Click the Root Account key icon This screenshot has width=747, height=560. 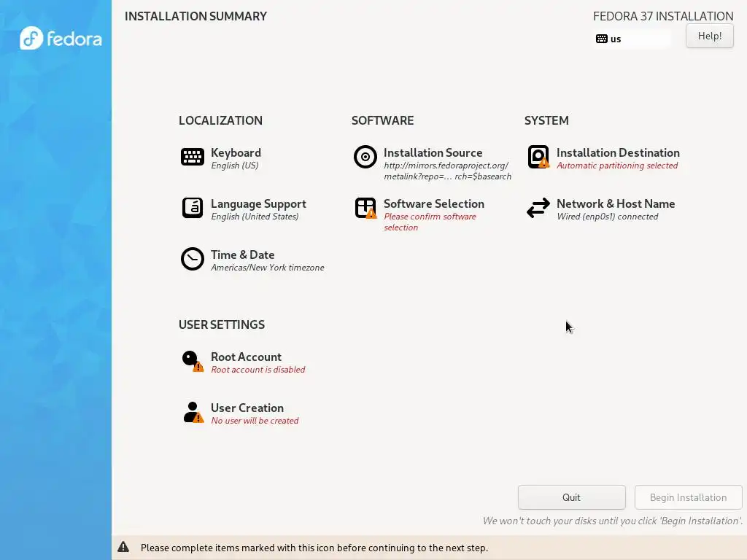tap(193, 362)
